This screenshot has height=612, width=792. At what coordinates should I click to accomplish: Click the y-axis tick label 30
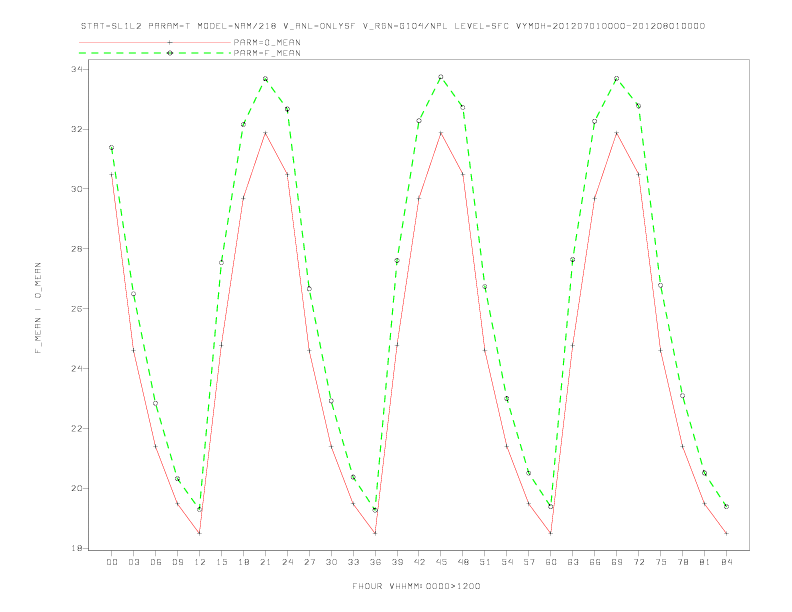point(76,189)
